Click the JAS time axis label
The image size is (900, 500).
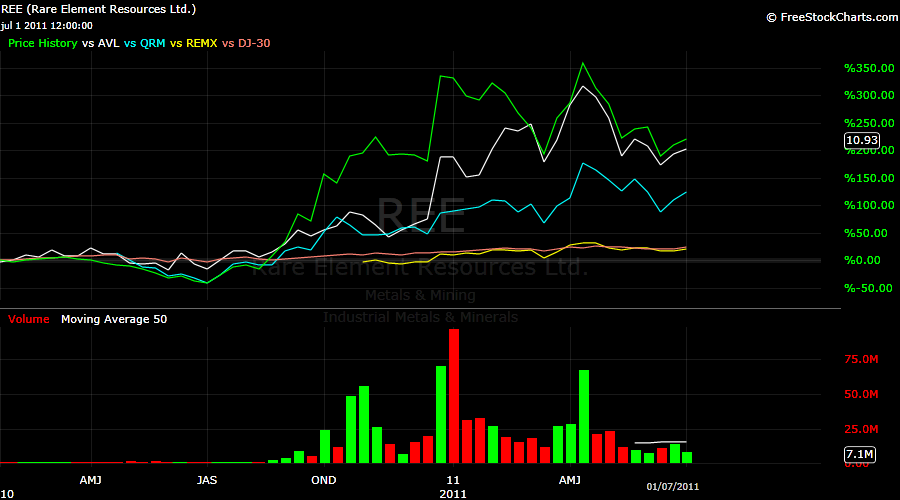[207, 480]
